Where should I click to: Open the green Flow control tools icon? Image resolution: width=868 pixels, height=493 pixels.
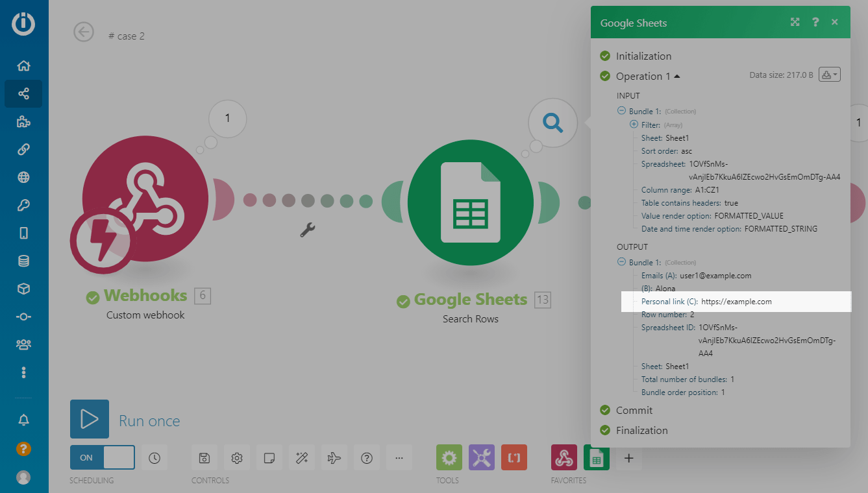pos(449,458)
